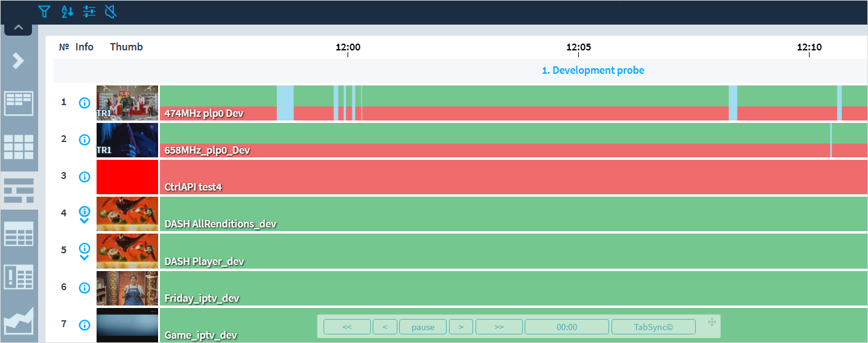Open the filter funnel icon

point(44,11)
